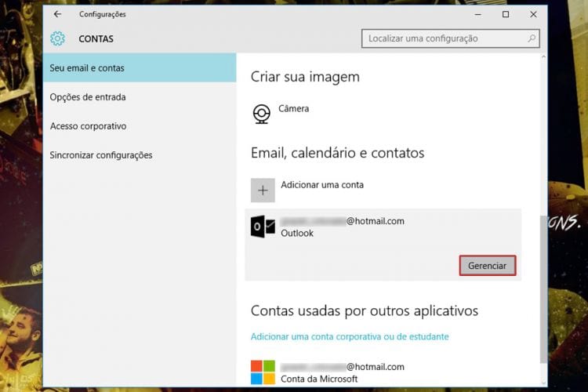Click 'Adicionar uma conta corporativa ou de estudante'

click(x=350, y=336)
